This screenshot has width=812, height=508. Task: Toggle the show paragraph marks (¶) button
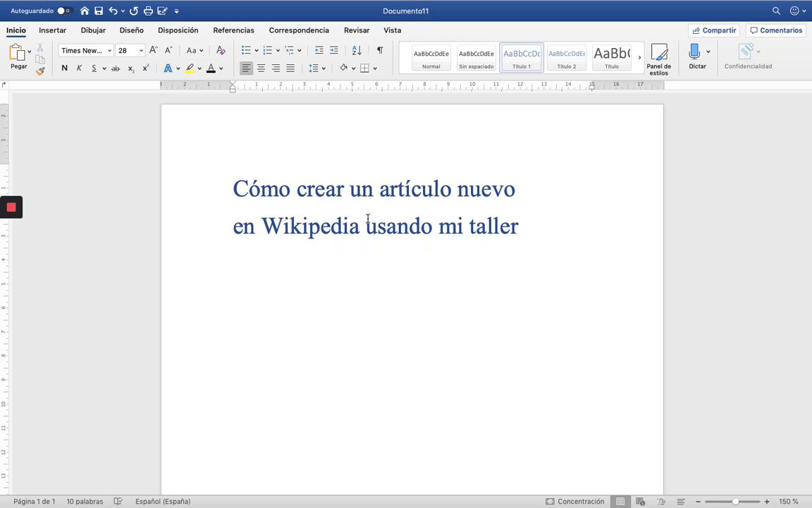[380, 50]
